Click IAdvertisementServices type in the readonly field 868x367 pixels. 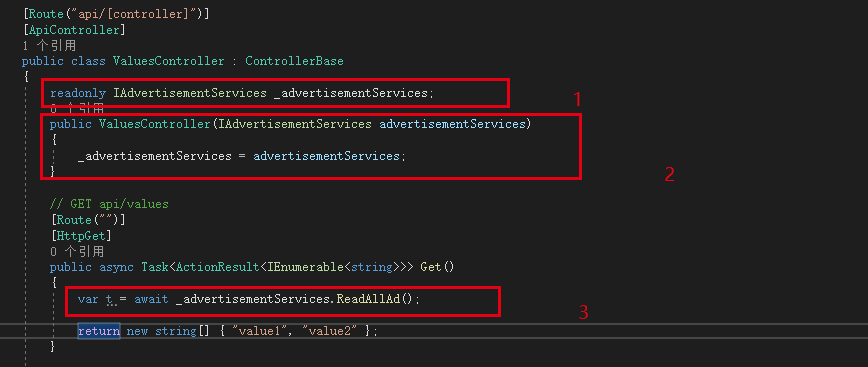click(x=190, y=93)
